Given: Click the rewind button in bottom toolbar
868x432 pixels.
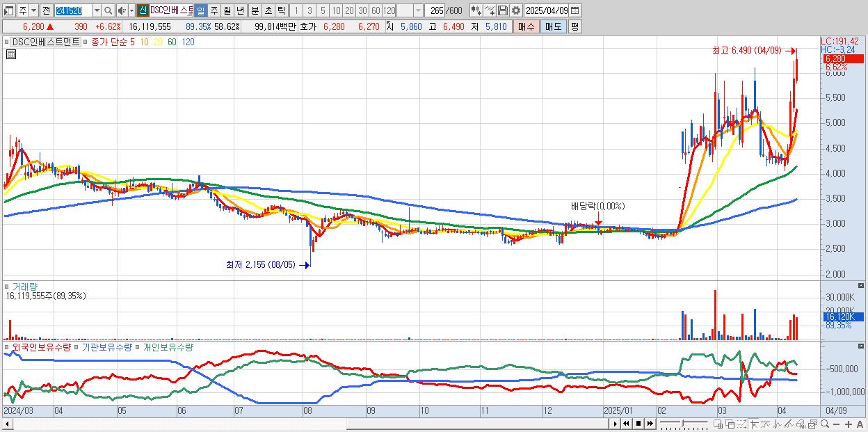Looking at the screenshot, I should point(627,424).
